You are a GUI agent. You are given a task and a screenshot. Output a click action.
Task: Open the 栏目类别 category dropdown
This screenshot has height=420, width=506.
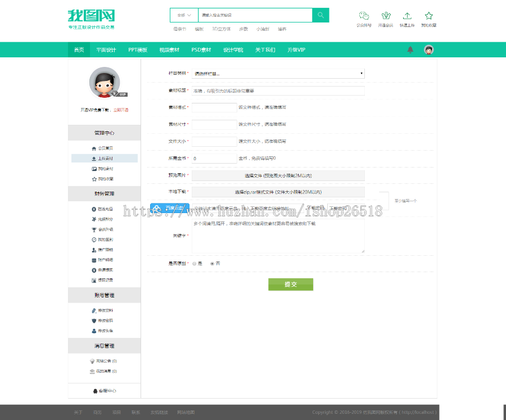[x=278, y=74]
